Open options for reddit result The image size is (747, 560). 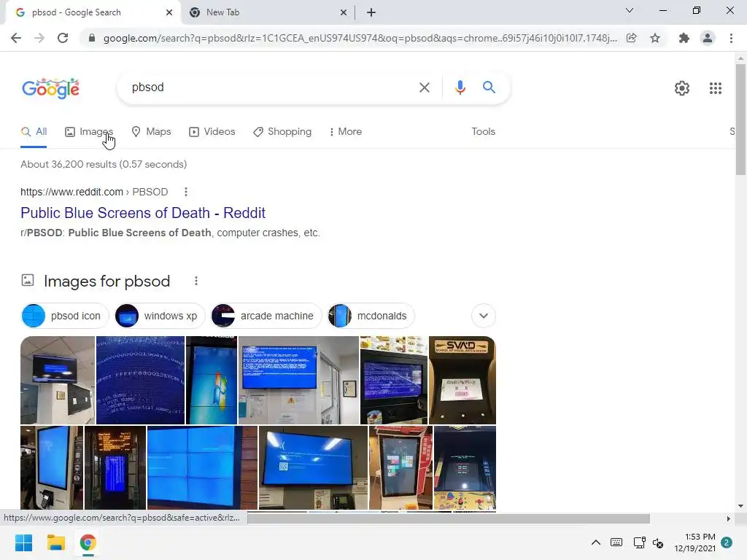[186, 192]
